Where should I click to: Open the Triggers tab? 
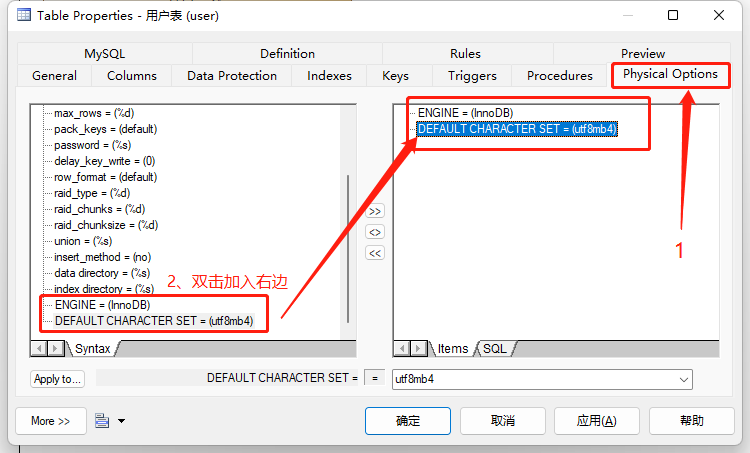point(472,76)
